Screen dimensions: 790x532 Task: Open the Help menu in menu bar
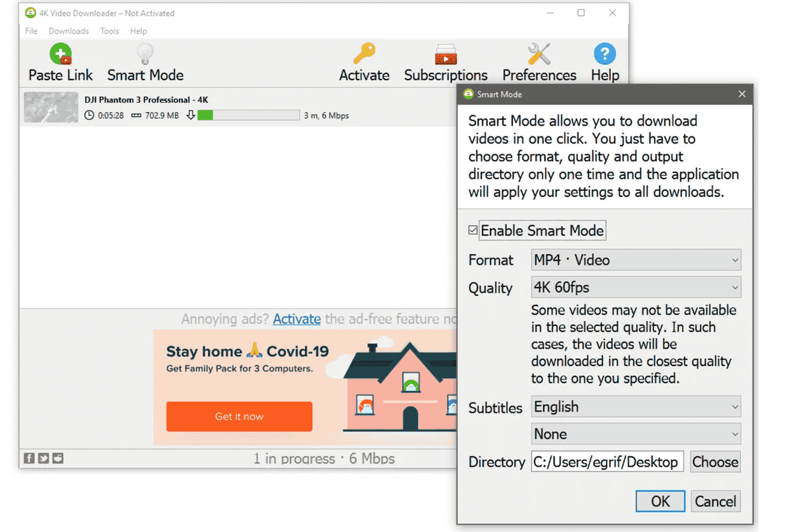pos(138,31)
